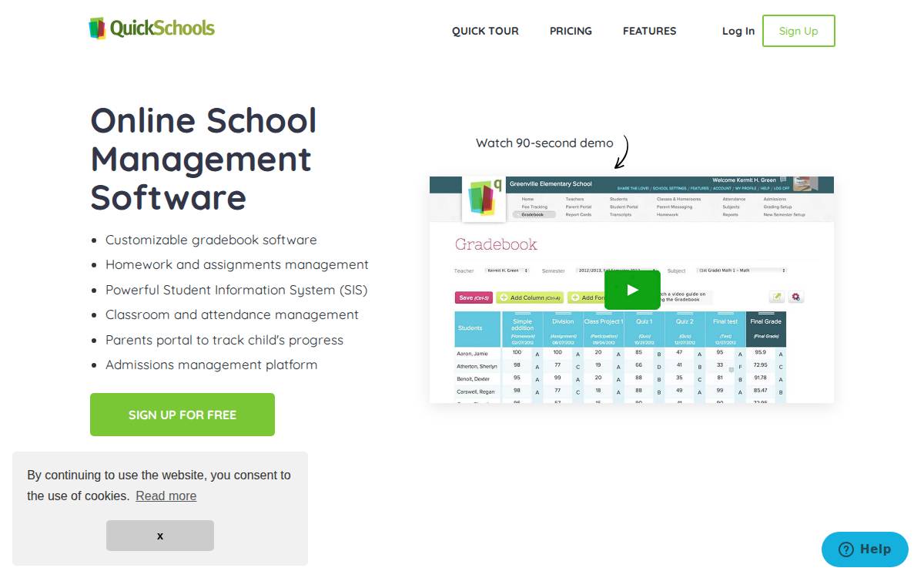Click the Watch 90-second demo caption
Screen dimensions: 924x578
(544, 143)
